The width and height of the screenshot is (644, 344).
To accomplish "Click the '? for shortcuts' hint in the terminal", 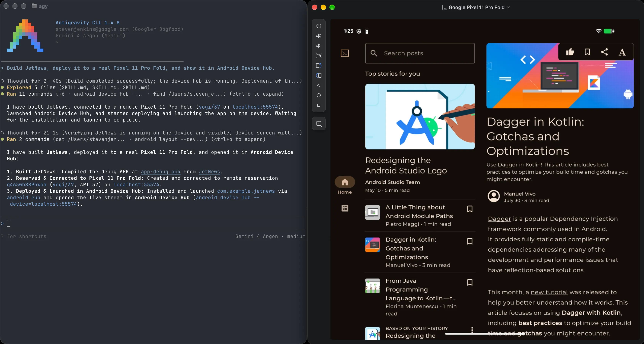I will (23, 237).
